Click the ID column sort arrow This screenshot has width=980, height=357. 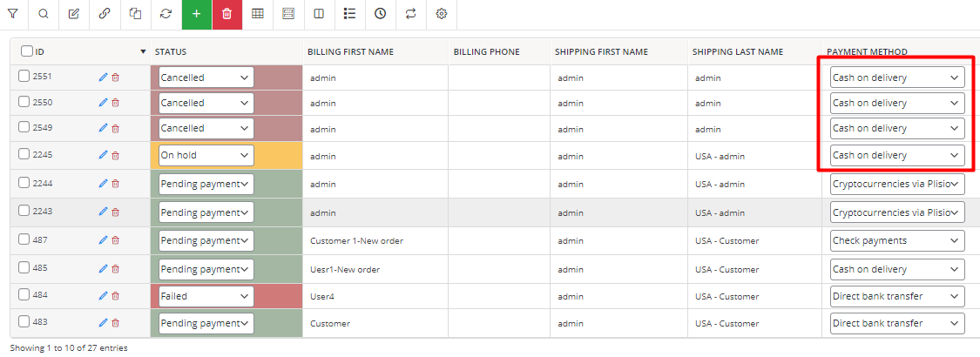point(143,52)
